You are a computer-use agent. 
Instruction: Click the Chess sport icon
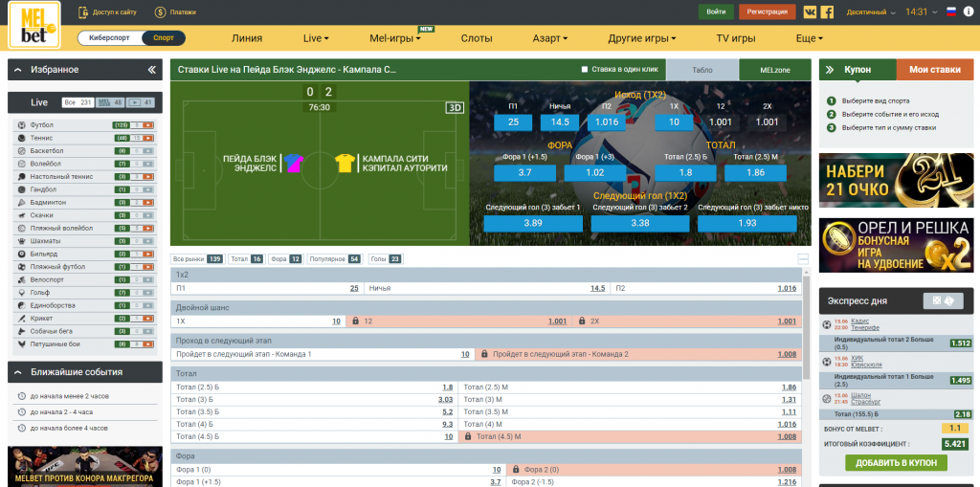pyautogui.click(x=22, y=241)
